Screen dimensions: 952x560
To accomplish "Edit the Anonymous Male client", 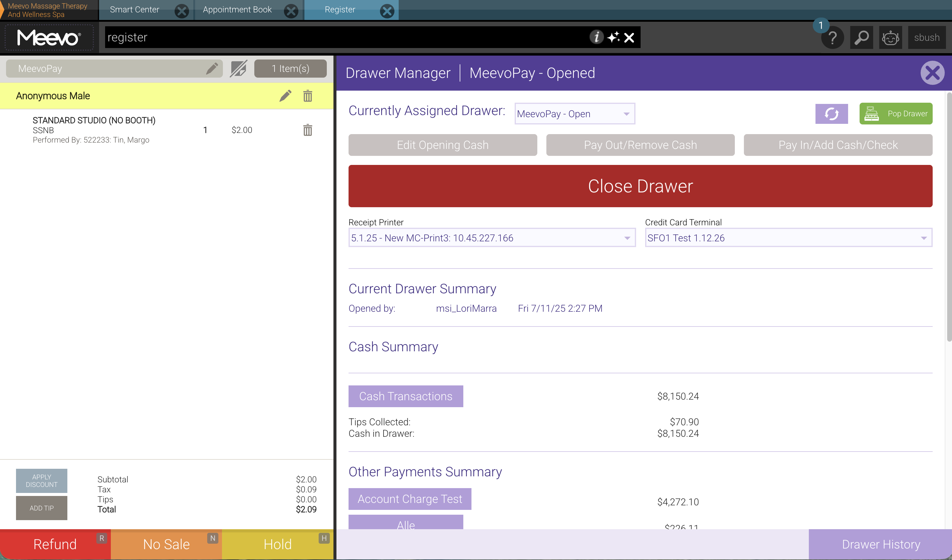I will tap(286, 96).
